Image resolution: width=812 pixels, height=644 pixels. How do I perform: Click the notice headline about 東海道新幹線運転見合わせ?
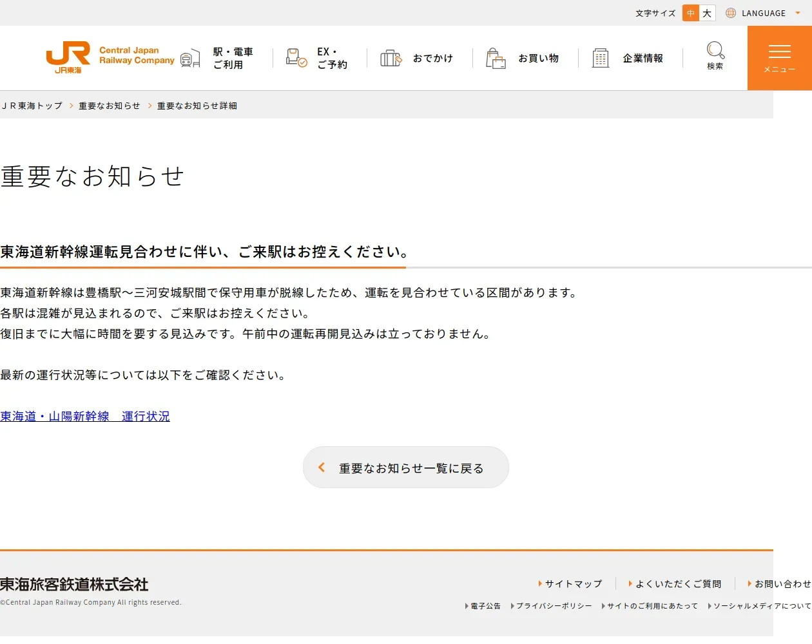click(x=204, y=252)
